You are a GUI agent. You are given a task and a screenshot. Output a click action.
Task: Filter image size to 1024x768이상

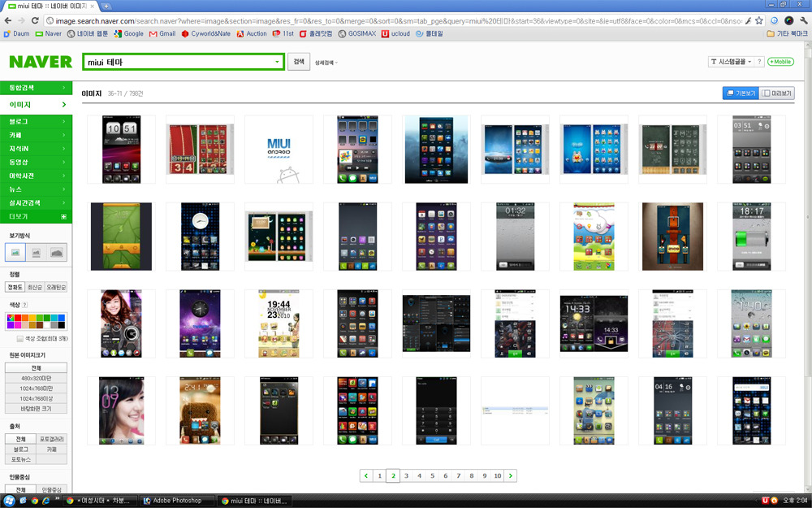(36, 398)
